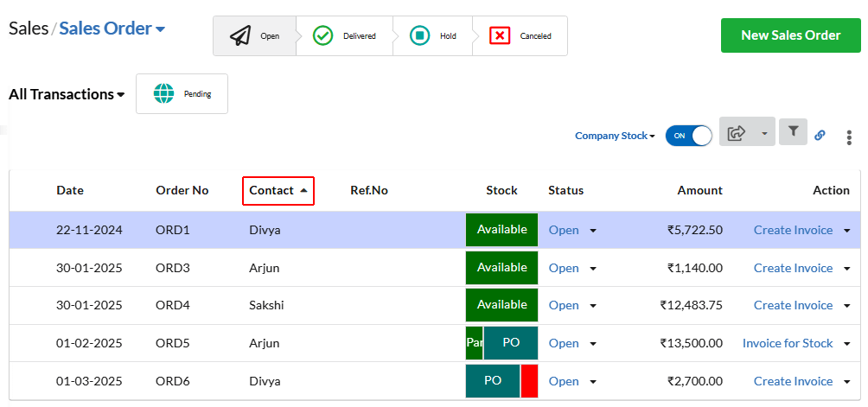Click Create Invoice for ORD3
Screen dimensions: 868x407
(793, 268)
